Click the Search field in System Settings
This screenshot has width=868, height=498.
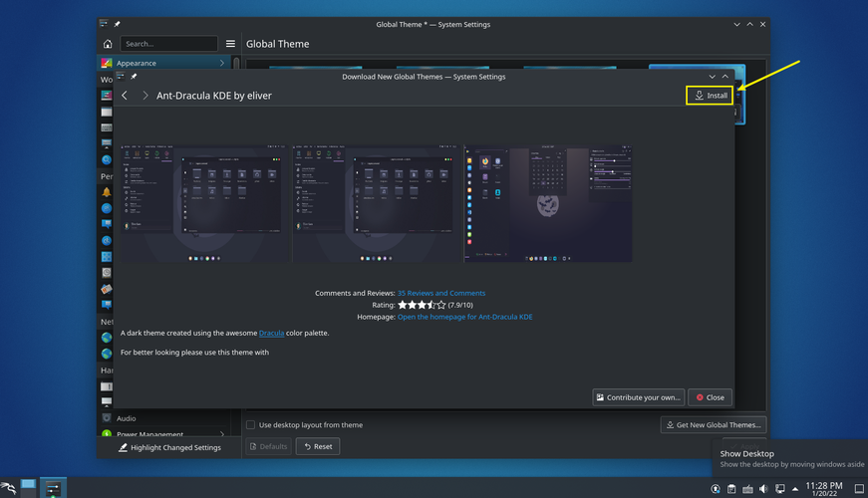tap(168, 44)
